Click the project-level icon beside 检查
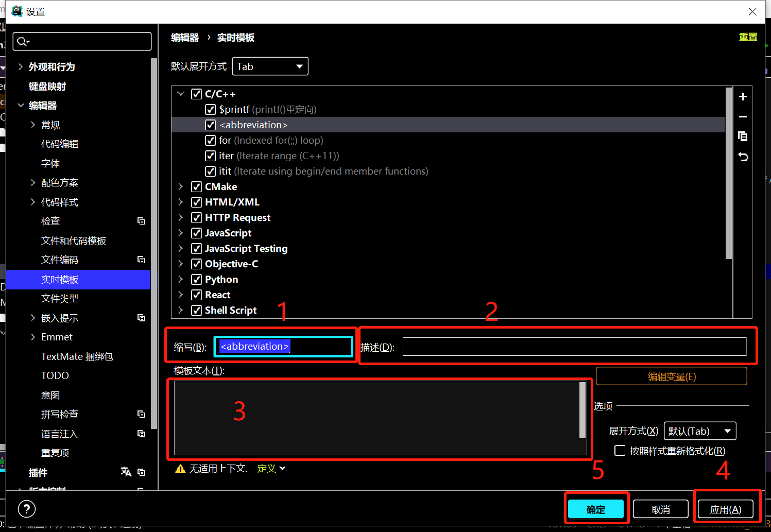Screen dimensions: 771x532 click(x=141, y=221)
